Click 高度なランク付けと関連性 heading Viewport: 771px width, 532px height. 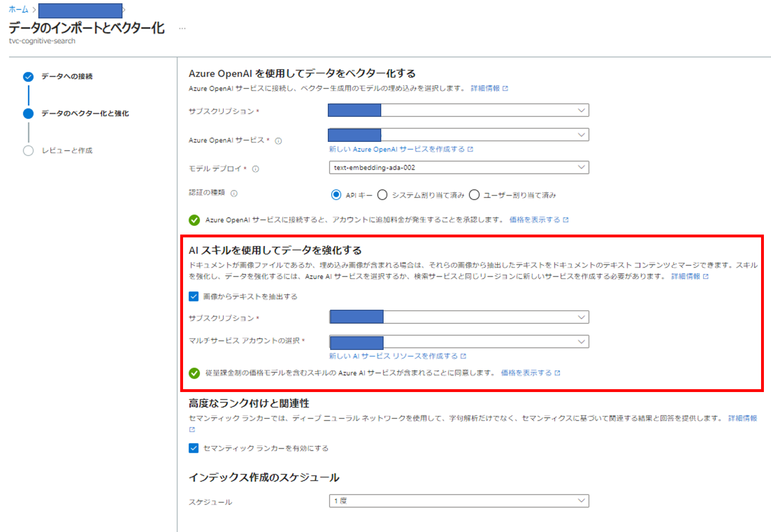pyautogui.click(x=249, y=403)
